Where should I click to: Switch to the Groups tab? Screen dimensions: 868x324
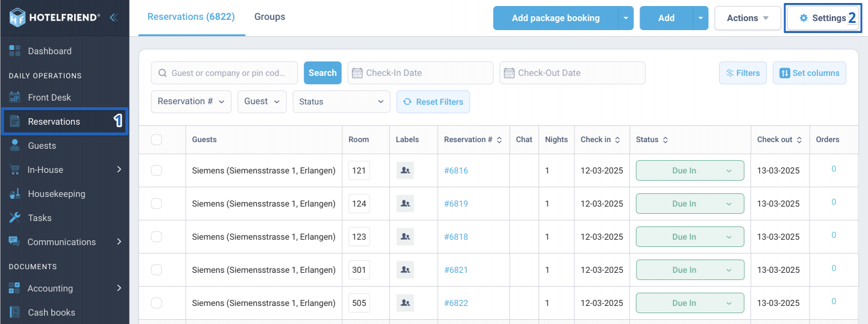click(269, 17)
